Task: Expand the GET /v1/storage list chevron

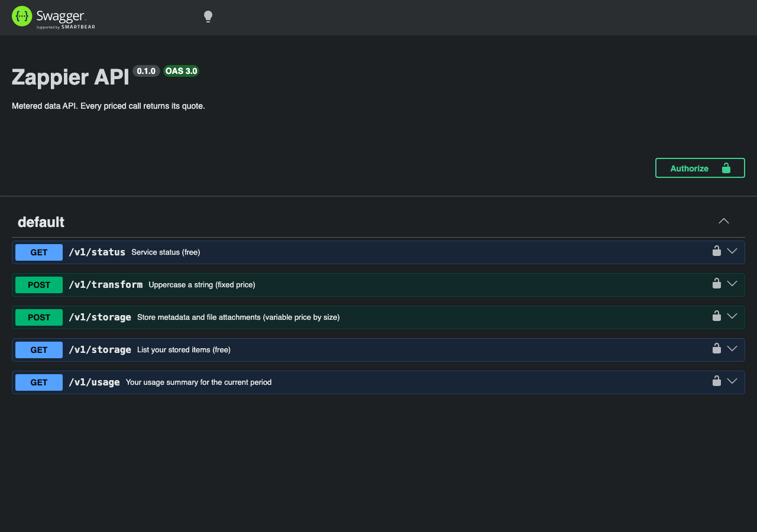Action: 732,348
